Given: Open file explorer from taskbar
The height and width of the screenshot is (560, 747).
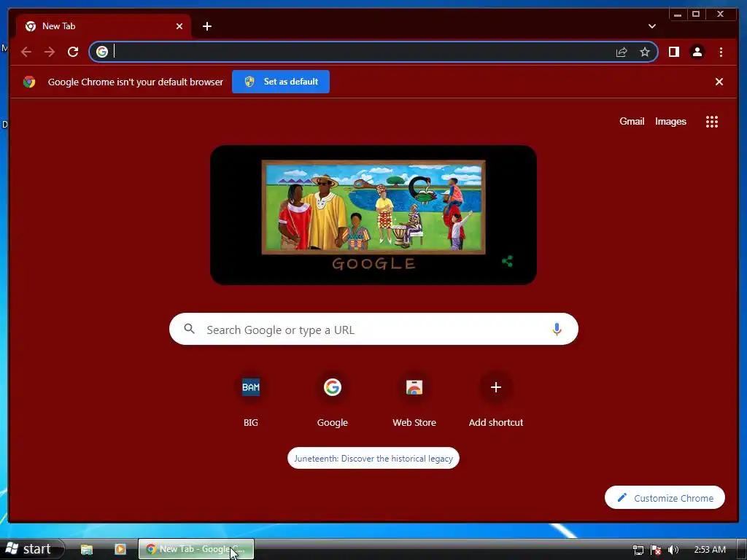Looking at the screenshot, I should click(86, 550).
